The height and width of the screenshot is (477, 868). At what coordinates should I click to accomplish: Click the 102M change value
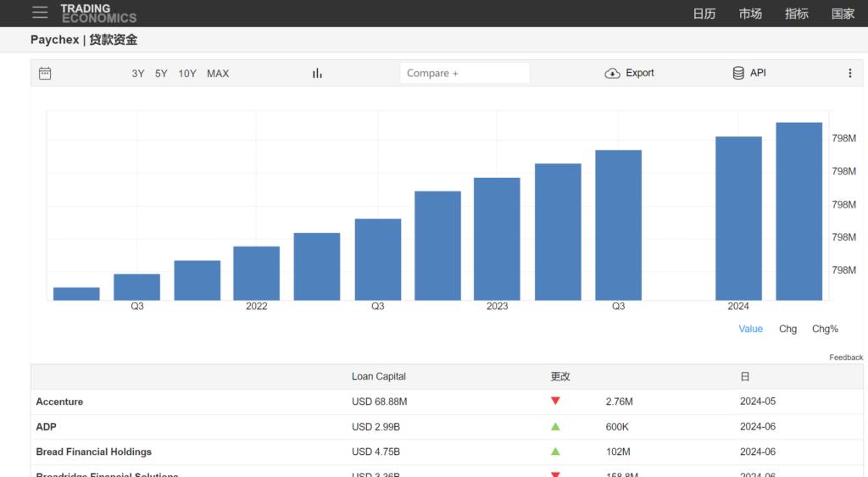click(618, 452)
